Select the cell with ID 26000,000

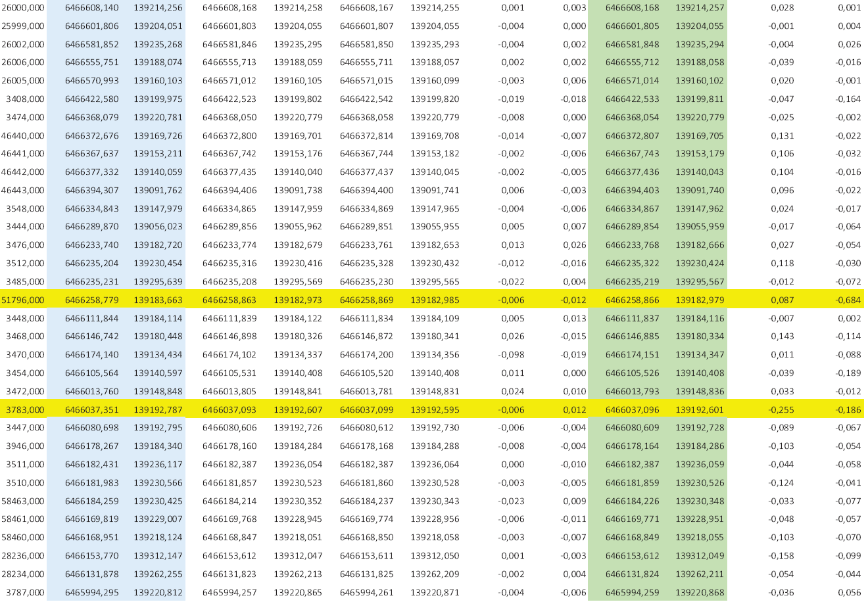point(23,8)
